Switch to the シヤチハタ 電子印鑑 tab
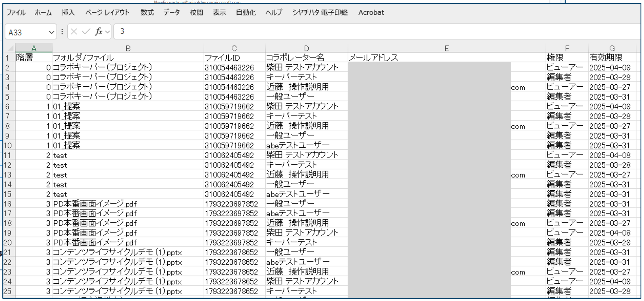The height and width of the screenshot is (301, 644). [320, 12]
